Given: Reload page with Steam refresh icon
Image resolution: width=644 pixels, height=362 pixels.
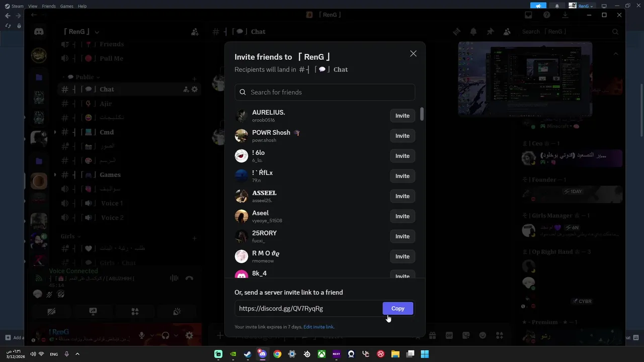Looking at the screenshot, I should click(x=8, y=26).
